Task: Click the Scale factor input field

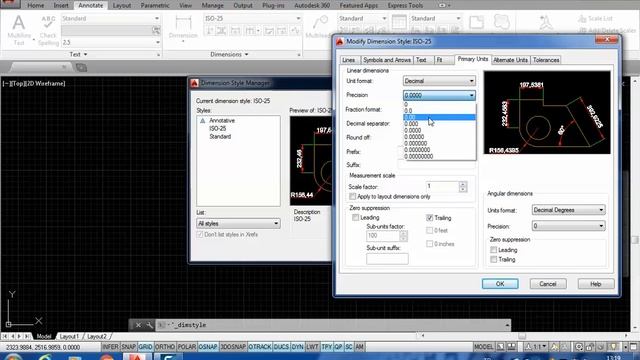Action: tap(442, 187)
